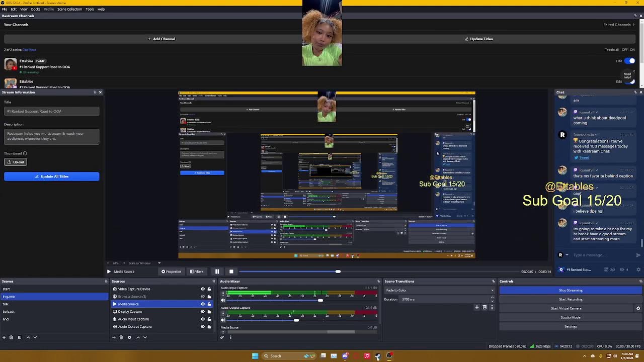Image resolution: width=644 pixels, height=362 pixels.
Task: Open Windows Start menu
Action: [255, 356]
